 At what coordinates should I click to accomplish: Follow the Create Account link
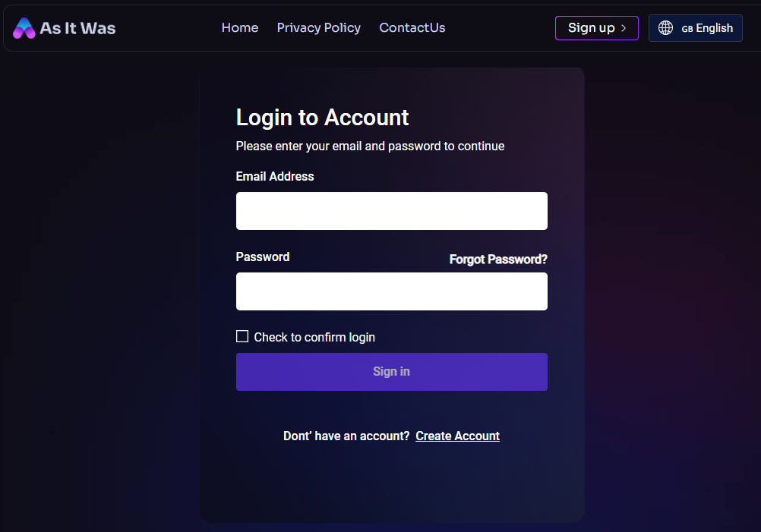click(457, 436)
